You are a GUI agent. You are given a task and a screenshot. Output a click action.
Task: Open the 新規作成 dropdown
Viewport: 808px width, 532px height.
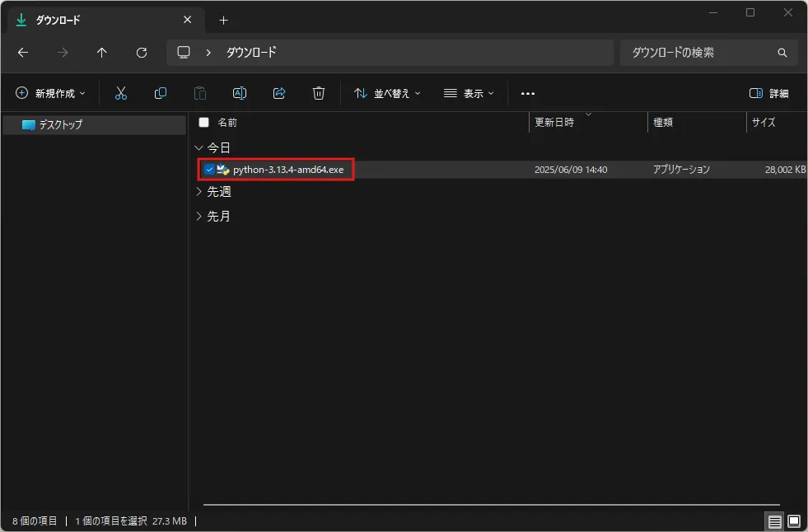50,93
